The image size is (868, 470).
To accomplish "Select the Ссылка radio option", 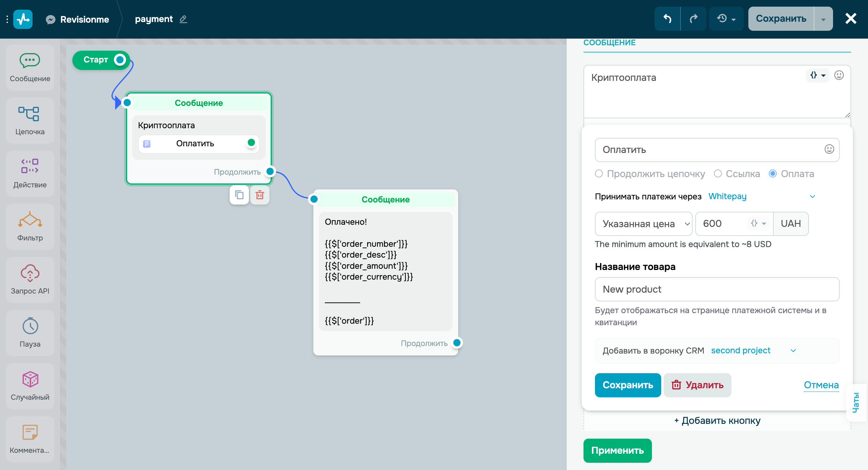I will [x=718, y=174].
